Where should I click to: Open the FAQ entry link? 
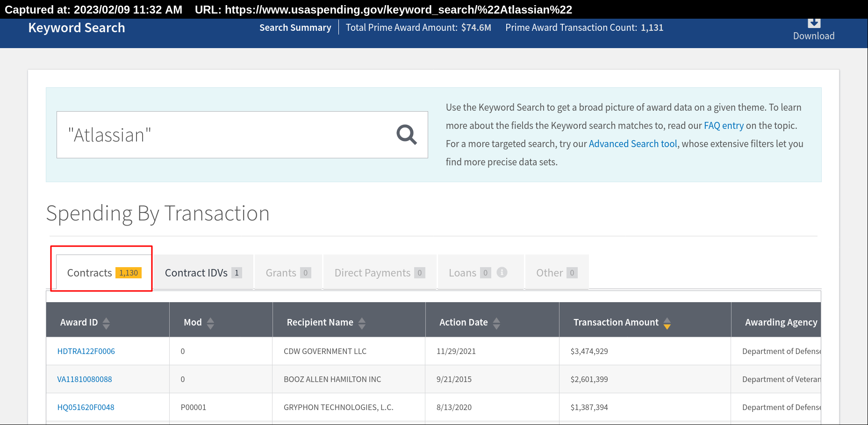click(724, 126)
